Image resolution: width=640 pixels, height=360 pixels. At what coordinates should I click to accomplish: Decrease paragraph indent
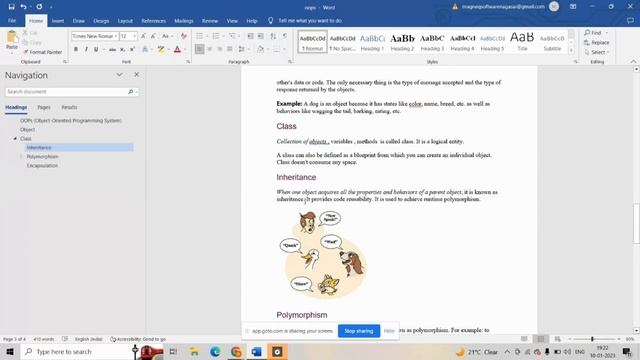click(x=251, y=36)
